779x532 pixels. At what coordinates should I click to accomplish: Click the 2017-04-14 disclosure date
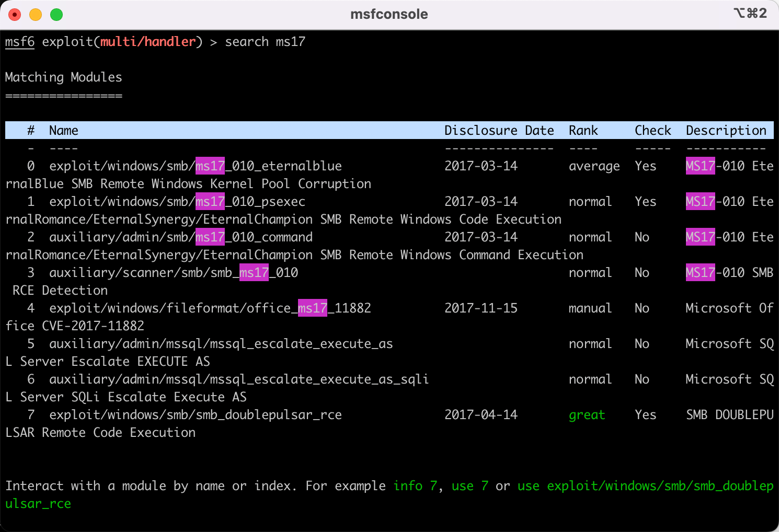(x=481, y=415)
